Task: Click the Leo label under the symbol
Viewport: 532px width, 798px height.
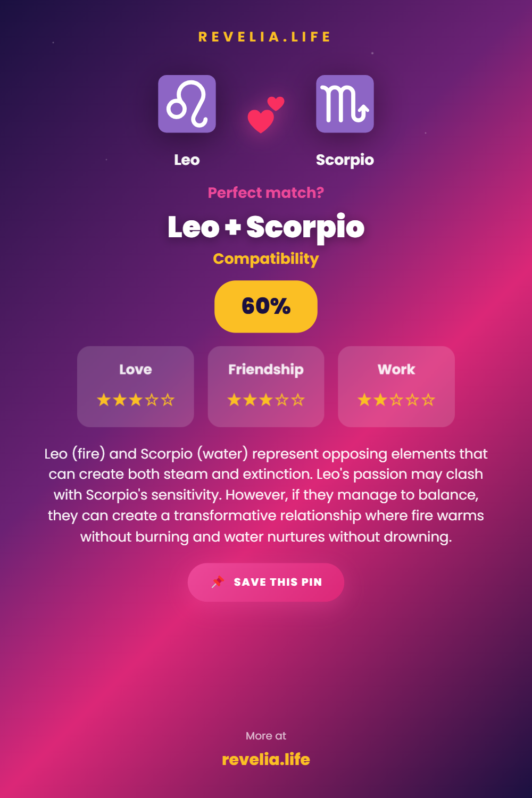Action: [x=187, y=160]
